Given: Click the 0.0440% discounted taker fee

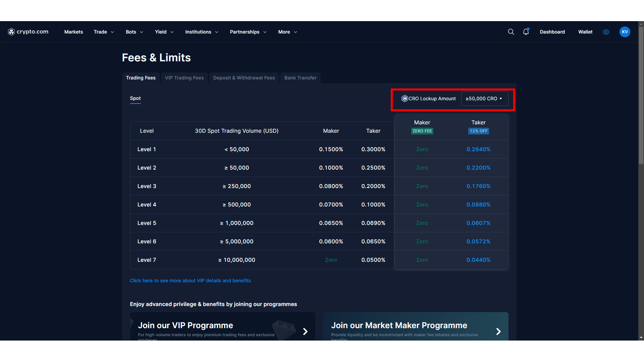Looking at the screenshot, I should click(478, 260).
